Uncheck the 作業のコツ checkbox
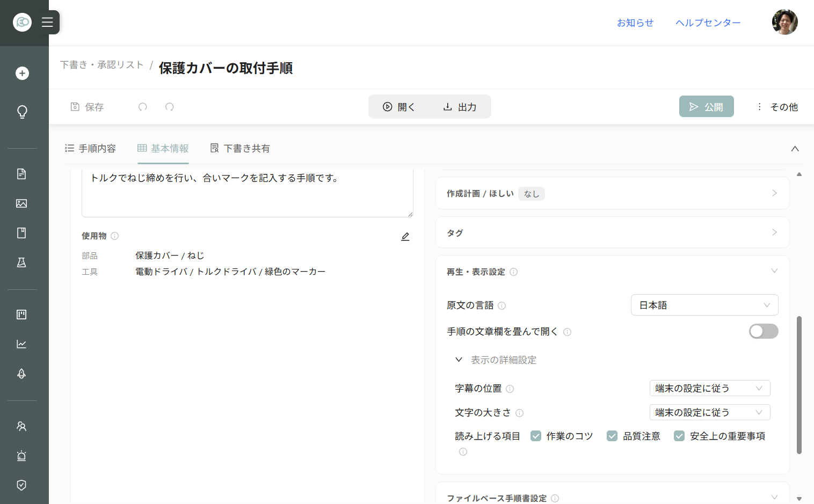Image resolution: width=814 pixels, height=504 pixels. click(x=536, y=436)
